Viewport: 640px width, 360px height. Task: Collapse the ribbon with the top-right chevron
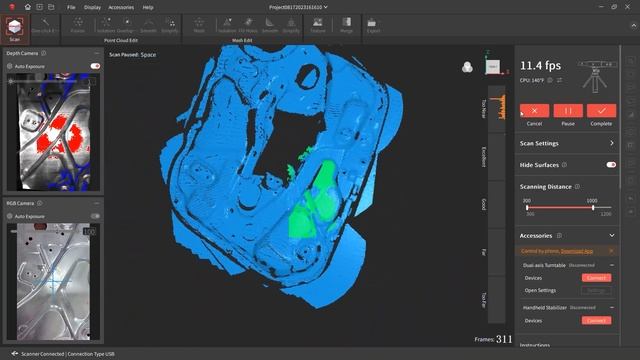633,25
